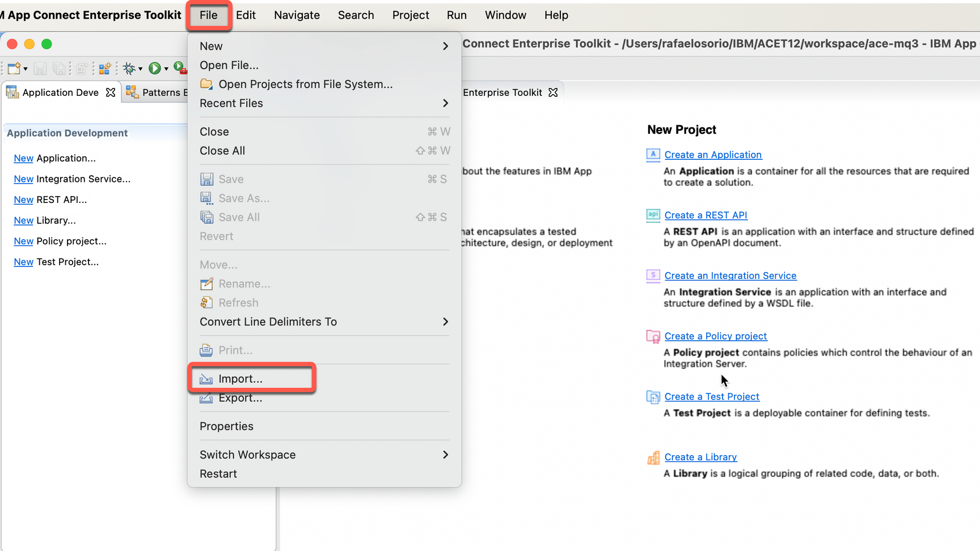Click the Patterns Explorer tab icon
Screen dimensions: 980x551
tap(132, 92)
